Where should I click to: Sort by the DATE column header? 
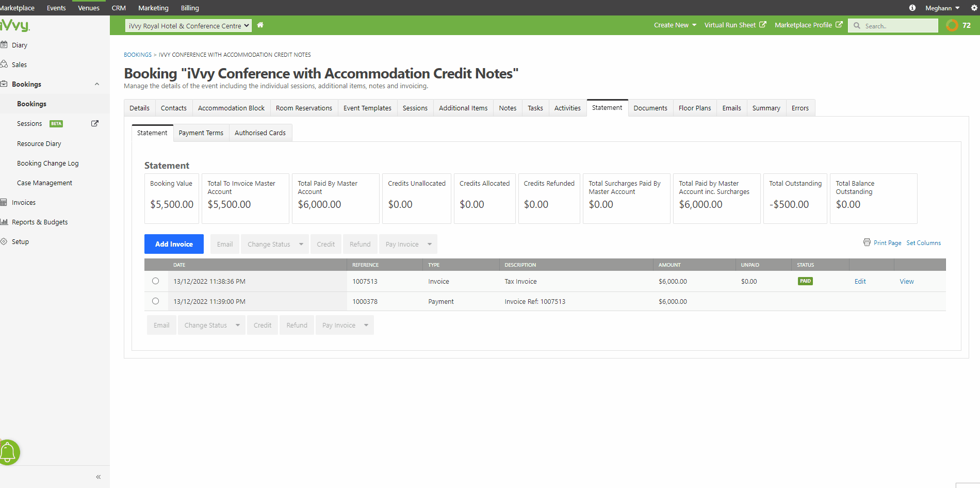point(179,265)
